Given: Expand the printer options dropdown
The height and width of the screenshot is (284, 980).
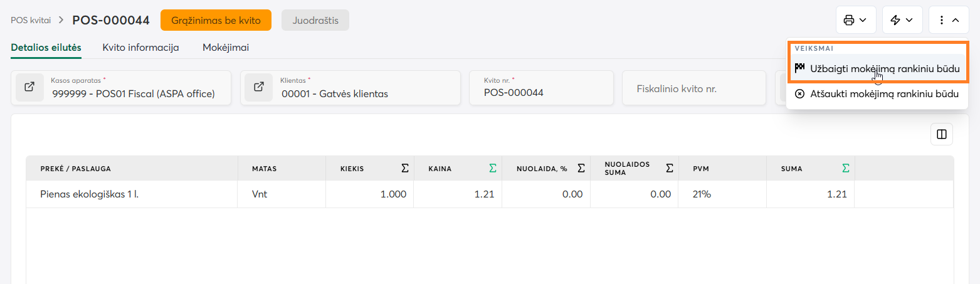Looking at the screenshot, I should tap(855, 20).
